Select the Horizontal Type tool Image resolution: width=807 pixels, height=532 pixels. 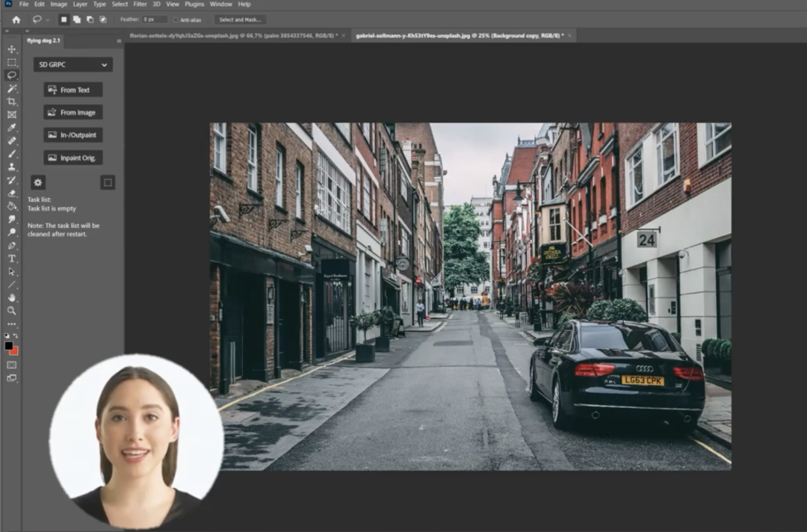pos(12,258)
